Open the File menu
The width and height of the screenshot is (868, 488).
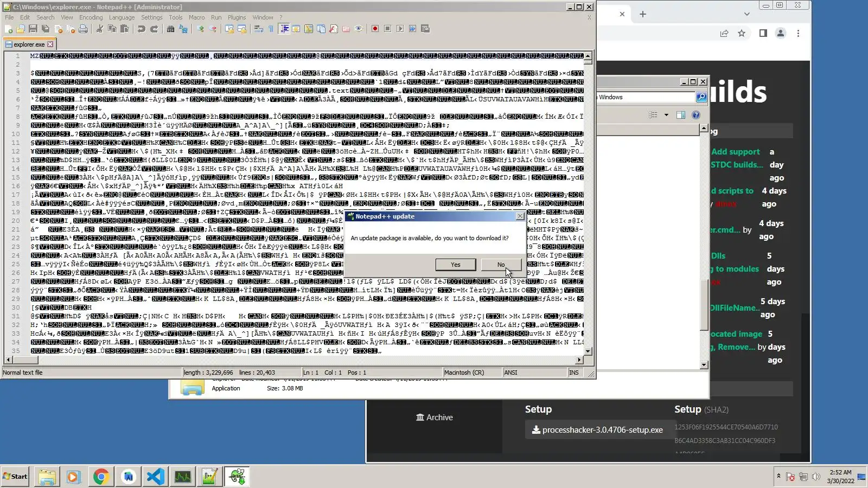(x=10, y=17)
